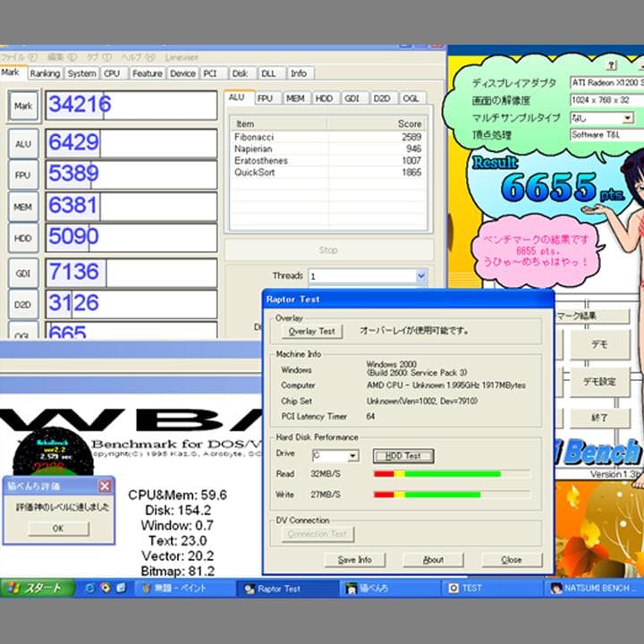Select the Napierian row
The image size is (644, 644).
tap(328, 148)
